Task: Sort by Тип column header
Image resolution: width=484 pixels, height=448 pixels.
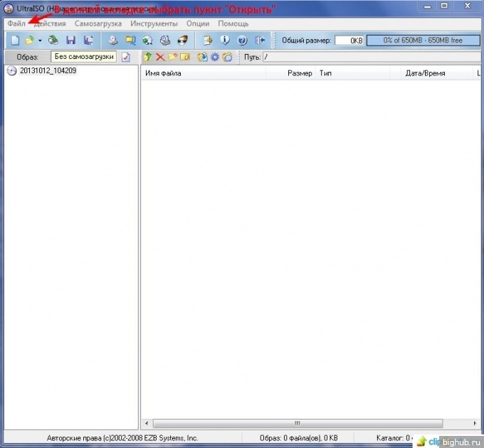Action: [x=353, y=73]
